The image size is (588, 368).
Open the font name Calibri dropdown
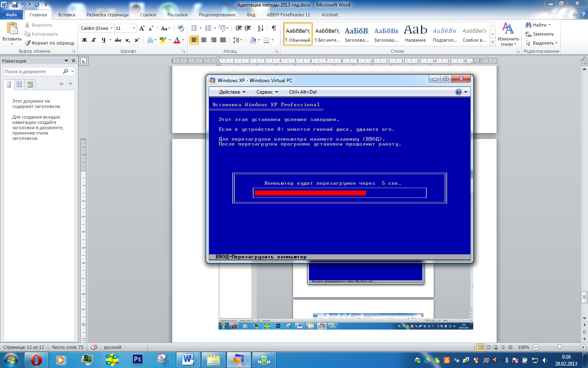pos(111,28)
